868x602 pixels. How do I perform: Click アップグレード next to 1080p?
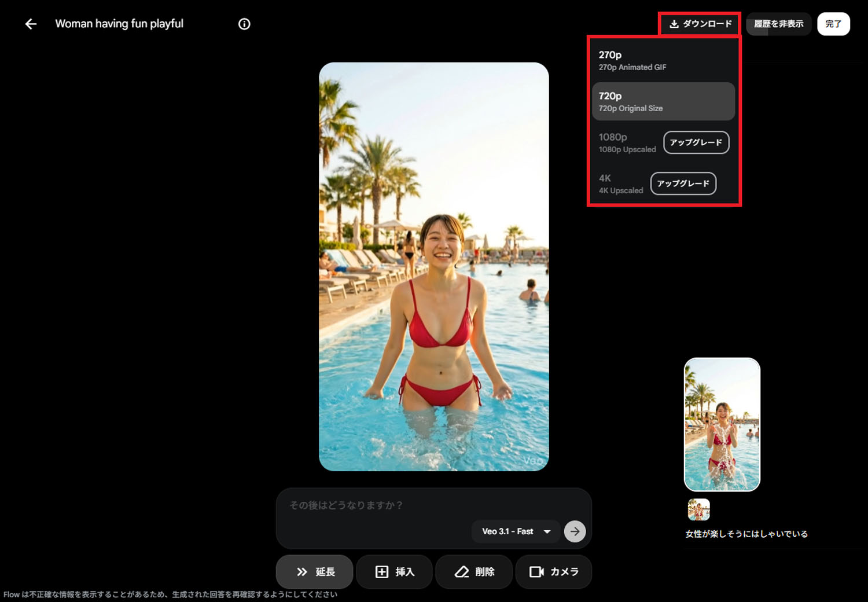[696, 142]
